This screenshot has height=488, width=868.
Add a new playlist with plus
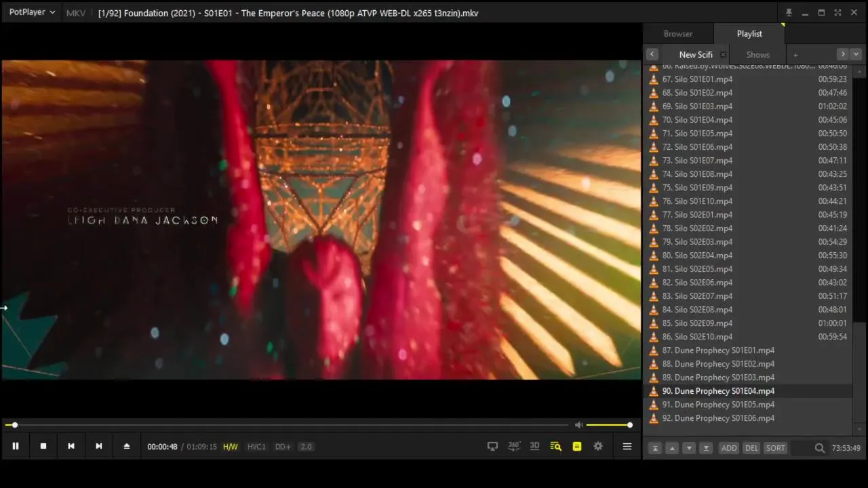coord(795,55)
